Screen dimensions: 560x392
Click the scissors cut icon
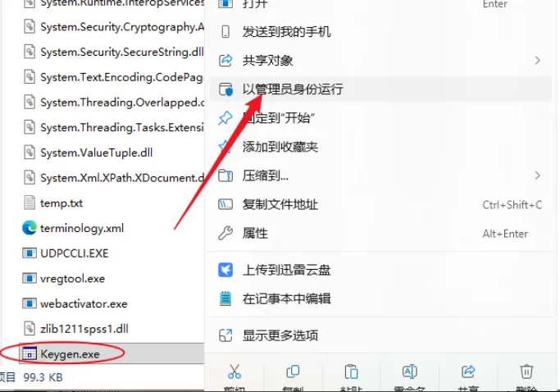pyautogui.click(x=234, y=371)
